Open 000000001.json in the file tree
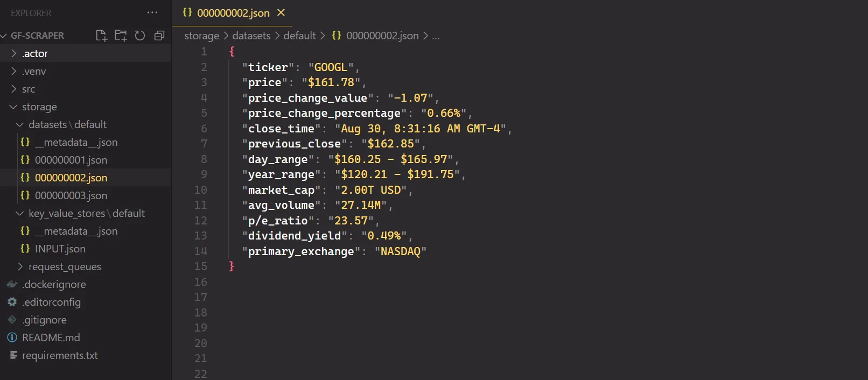 coord(71,160)
